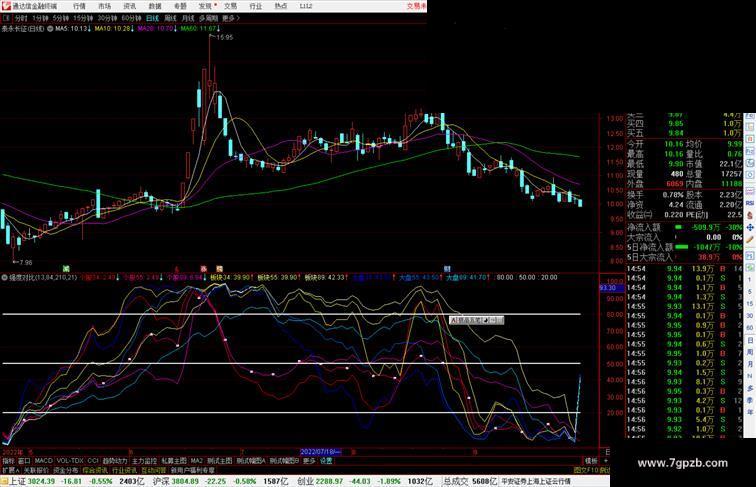Switch chart to 15分钟 period
Image resolution: width=756 pixels, height=487 pixels.
point(83,18)
